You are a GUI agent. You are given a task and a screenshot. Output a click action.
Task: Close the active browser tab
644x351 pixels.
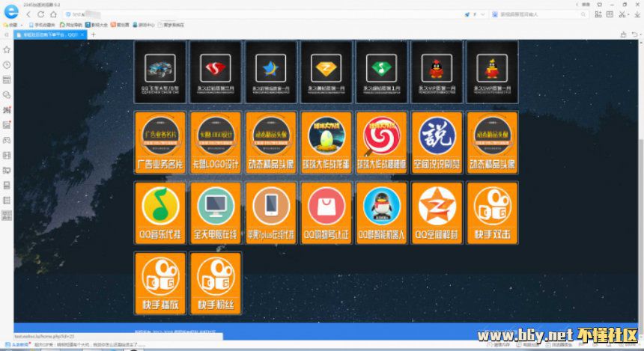click(x=82, y=34)
